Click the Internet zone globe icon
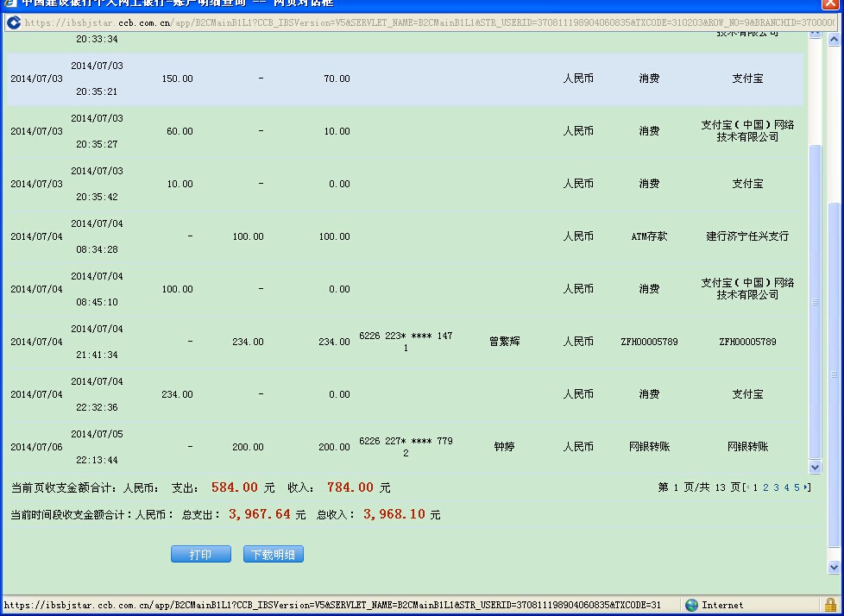This screenshot has height=616, width=844. pos(691,605)
